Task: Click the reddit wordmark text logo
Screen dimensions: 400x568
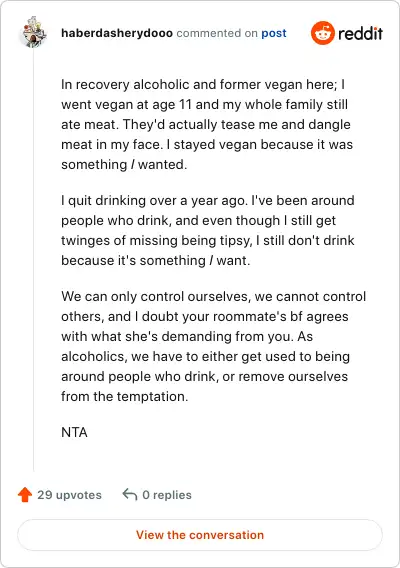Action: pyautogui.click(x=360, y=33)
